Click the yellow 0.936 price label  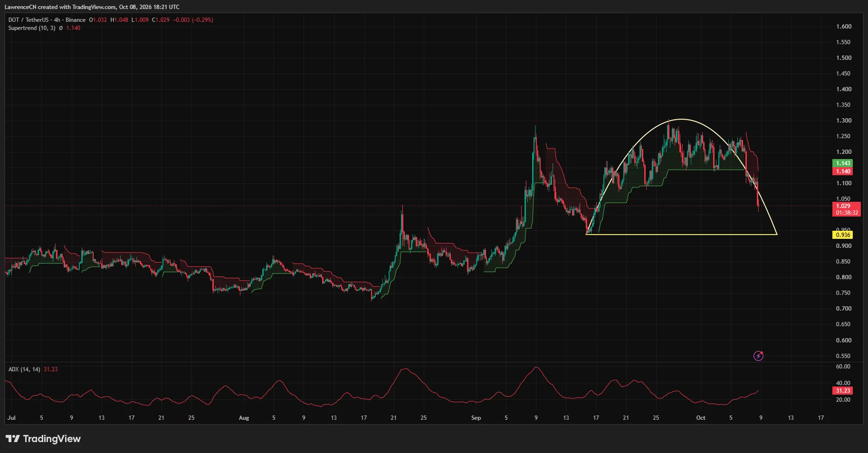click(x=843, y=235)
